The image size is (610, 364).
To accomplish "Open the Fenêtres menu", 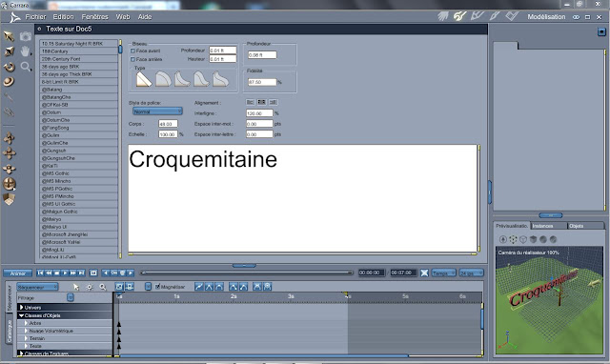I will 95,17.
